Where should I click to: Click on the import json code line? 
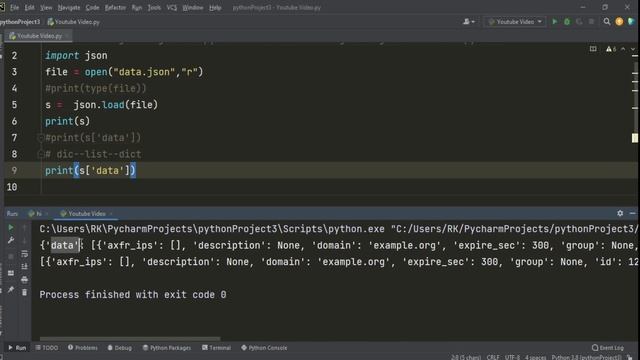(76, 56)
